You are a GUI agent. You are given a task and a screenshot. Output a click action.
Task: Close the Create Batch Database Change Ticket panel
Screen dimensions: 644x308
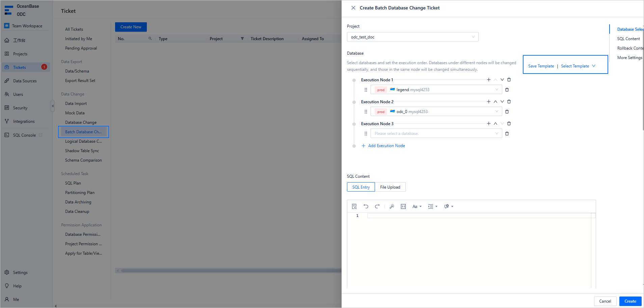click(353, 8)
